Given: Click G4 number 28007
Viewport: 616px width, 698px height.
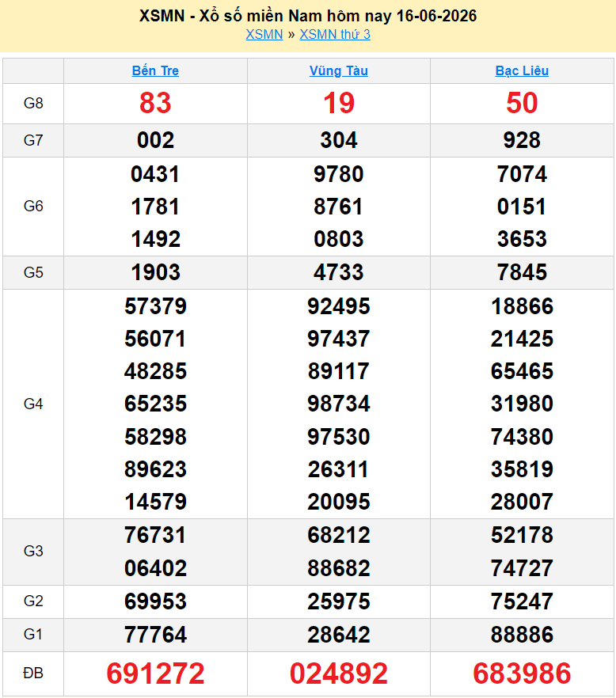Looking at the screenshot, I should 522,502.
